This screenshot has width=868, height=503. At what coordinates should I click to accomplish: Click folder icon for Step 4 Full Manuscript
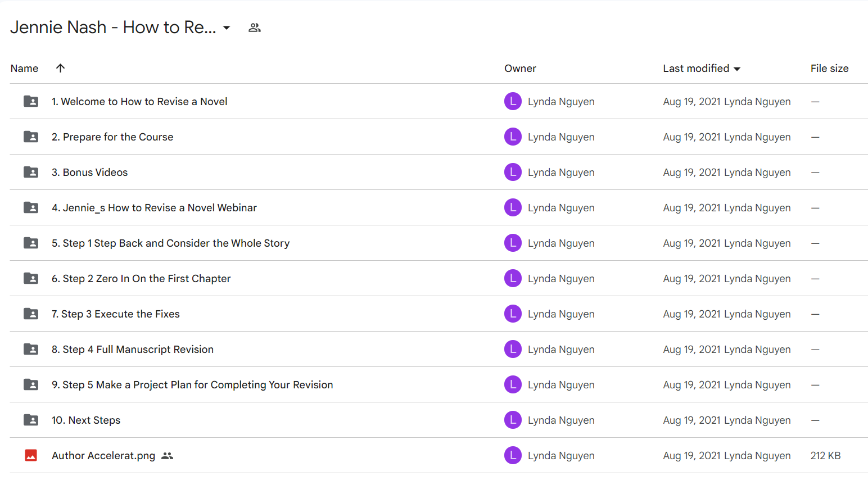(31, 349)
